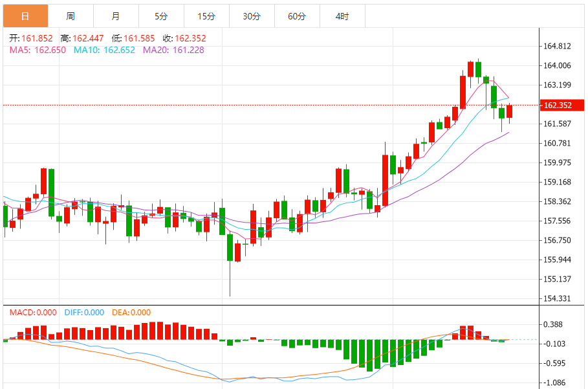
Task: Open the 30分 timeframe tab
Action: coord(252,16)
